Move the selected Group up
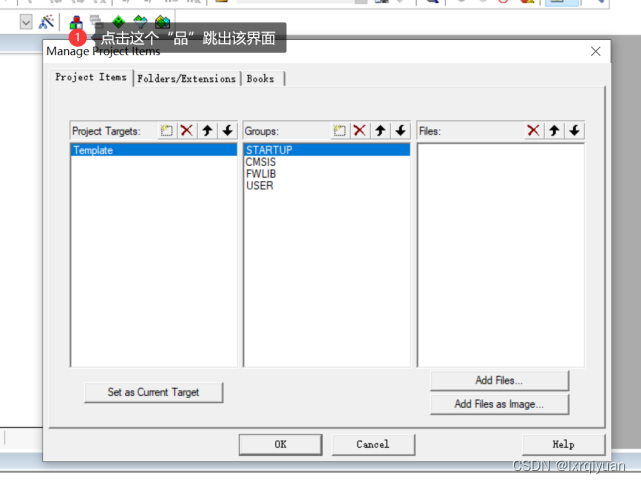 pos(380,131)
